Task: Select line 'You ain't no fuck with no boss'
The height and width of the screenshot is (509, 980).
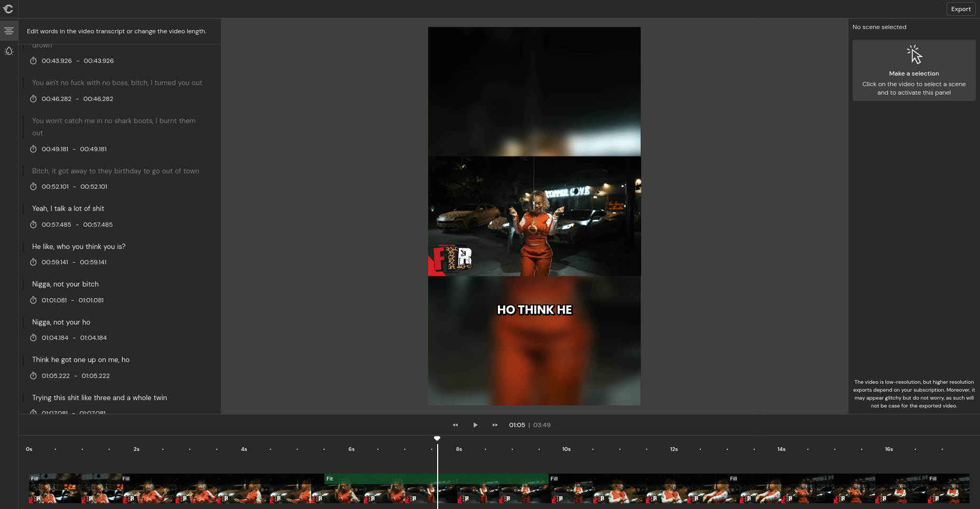Action: 117,83
